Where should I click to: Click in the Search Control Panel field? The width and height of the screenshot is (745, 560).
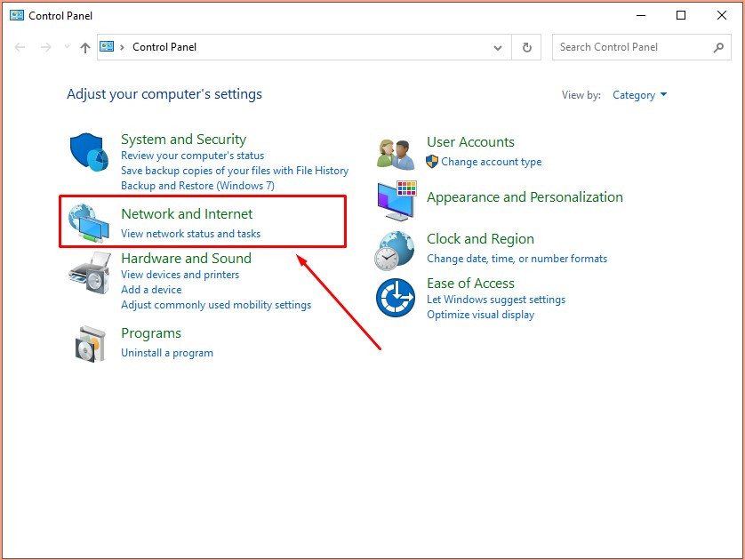point(633,47)
